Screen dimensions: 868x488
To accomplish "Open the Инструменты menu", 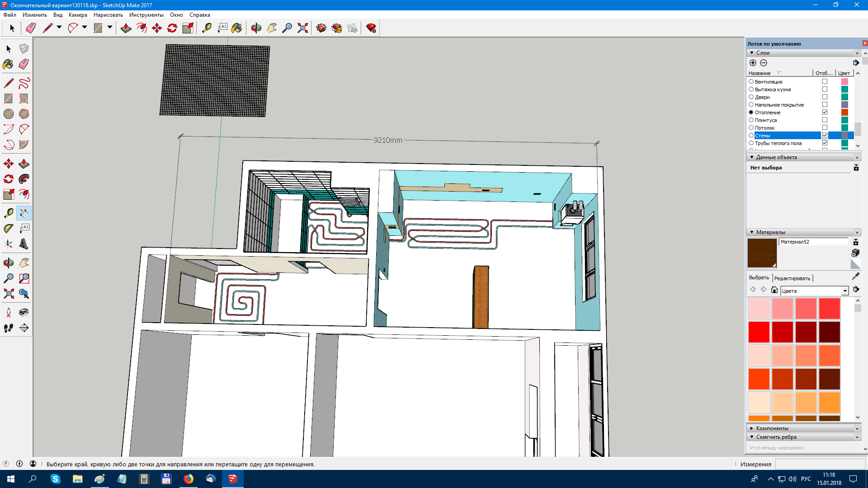I will point(146,14).
